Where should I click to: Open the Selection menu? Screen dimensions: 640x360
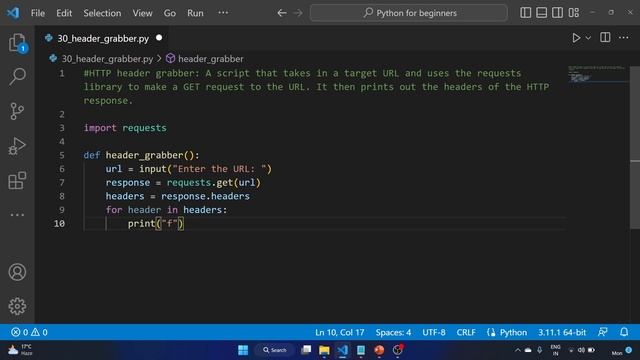pos(102,13)
